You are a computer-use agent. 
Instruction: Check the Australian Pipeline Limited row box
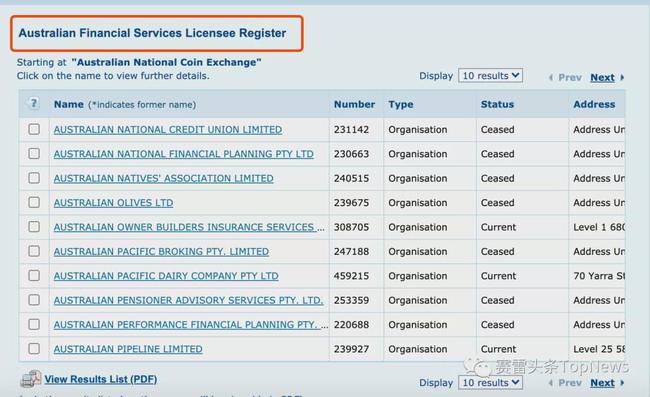[34, 349]
